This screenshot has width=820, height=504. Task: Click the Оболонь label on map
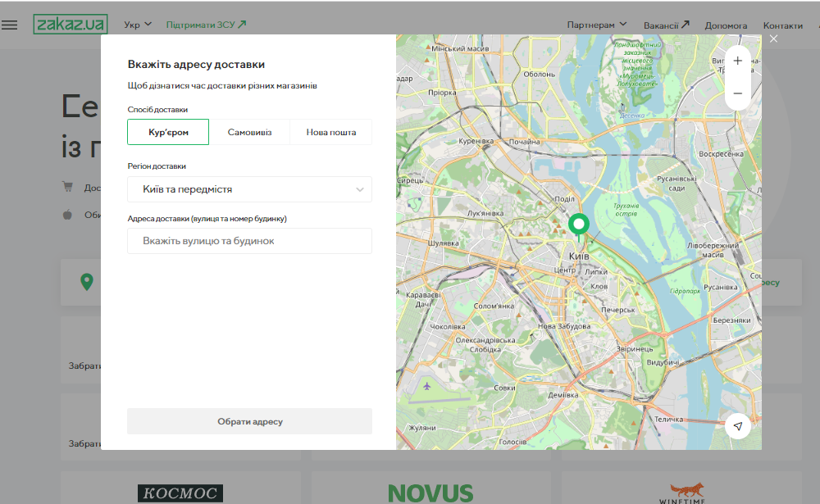click(540, 75)
